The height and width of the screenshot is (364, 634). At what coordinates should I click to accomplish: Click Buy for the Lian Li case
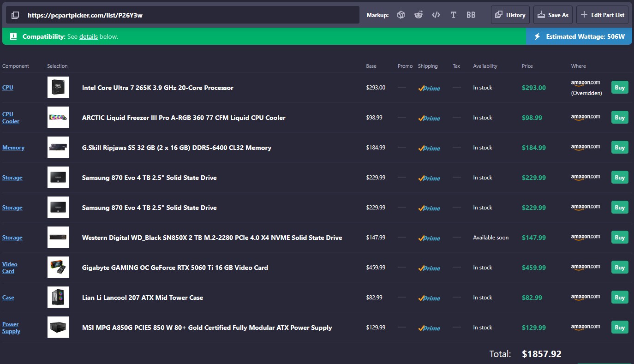click(620, 297)
